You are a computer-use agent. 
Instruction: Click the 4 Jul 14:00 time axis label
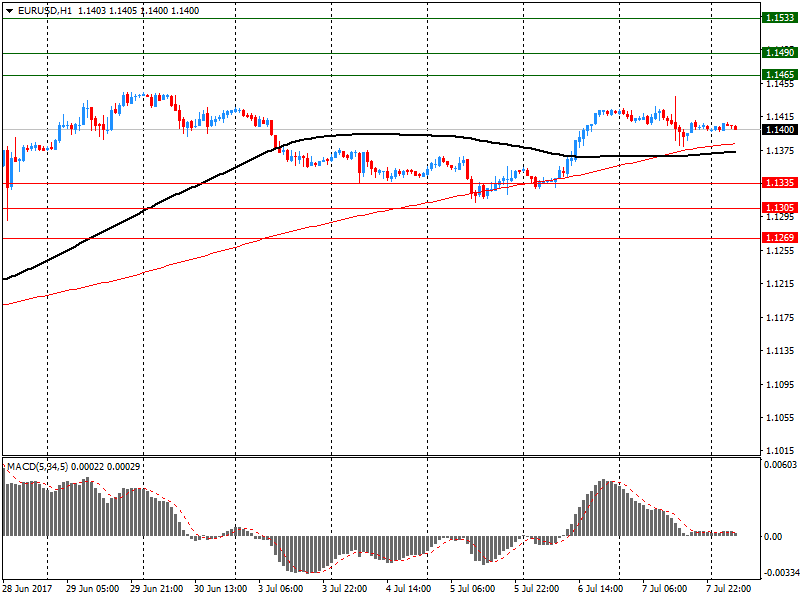409,589
